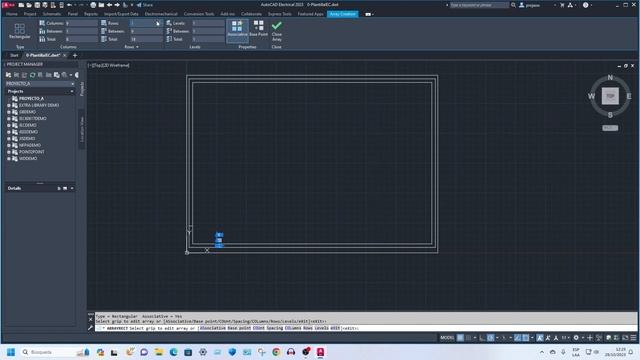Click the TOP face of the ViewCube
Image resolution: width=640 pixels, height=360 pixels.
pyautogui.click(x=610, y=96)
